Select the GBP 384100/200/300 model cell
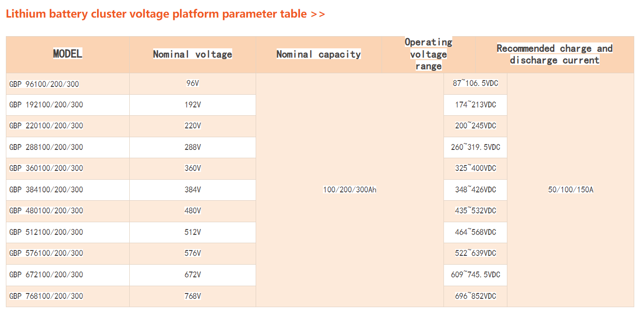 coord(46,189)
